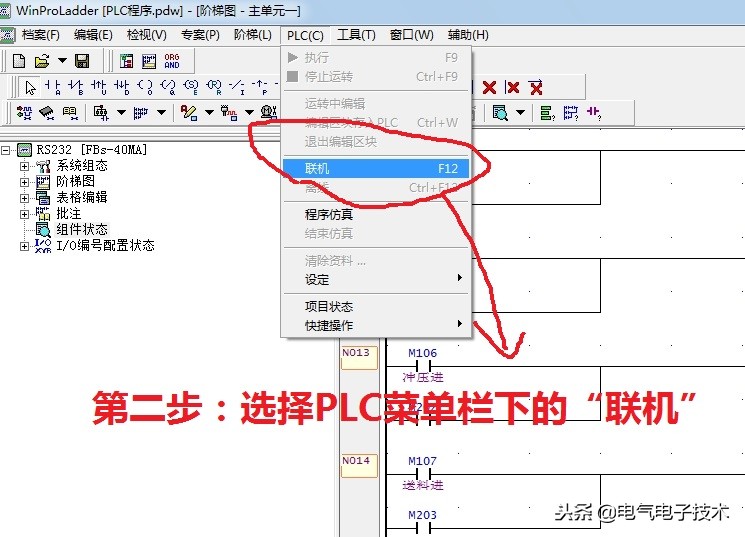745x537 pixels.
Task: Open the 检视(V) menu
Action: coord(147,35)
